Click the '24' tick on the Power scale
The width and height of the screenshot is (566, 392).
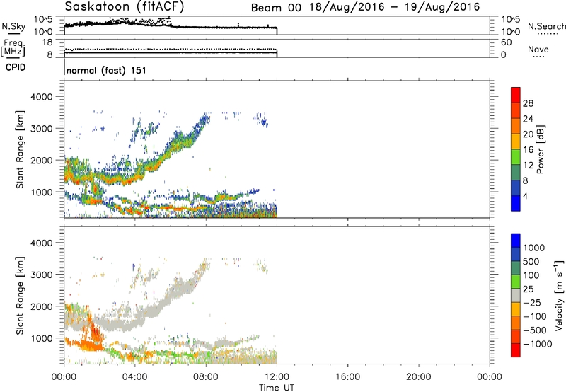tap(528, 119)
